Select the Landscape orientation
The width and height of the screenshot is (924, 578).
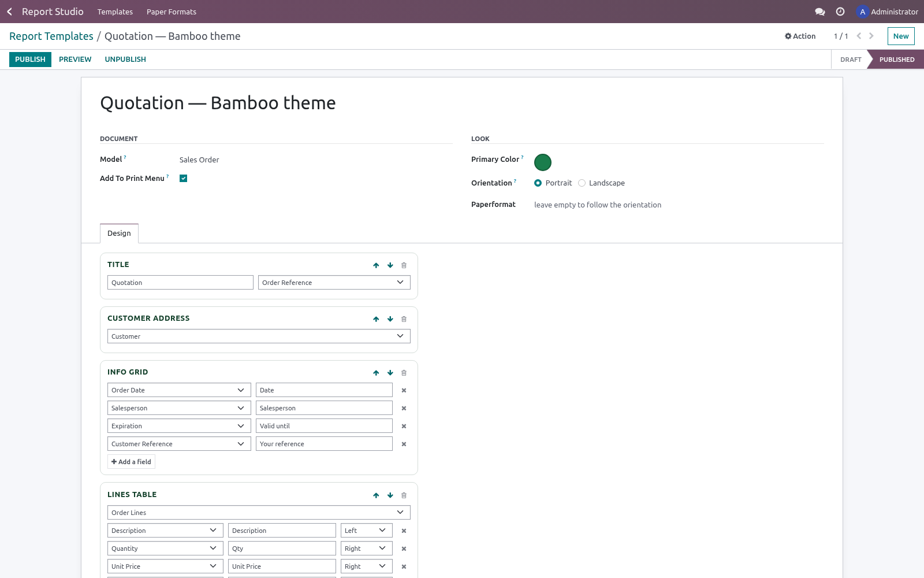pos(582,183)
